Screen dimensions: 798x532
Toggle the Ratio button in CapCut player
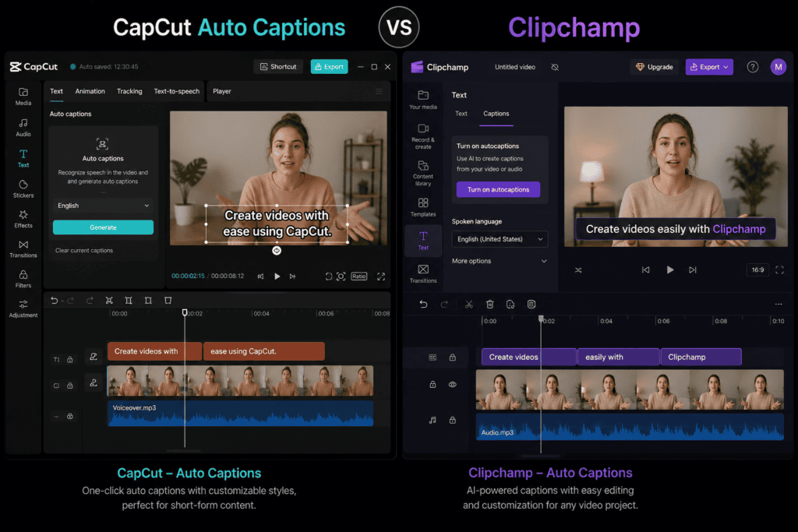click(358, 277)
